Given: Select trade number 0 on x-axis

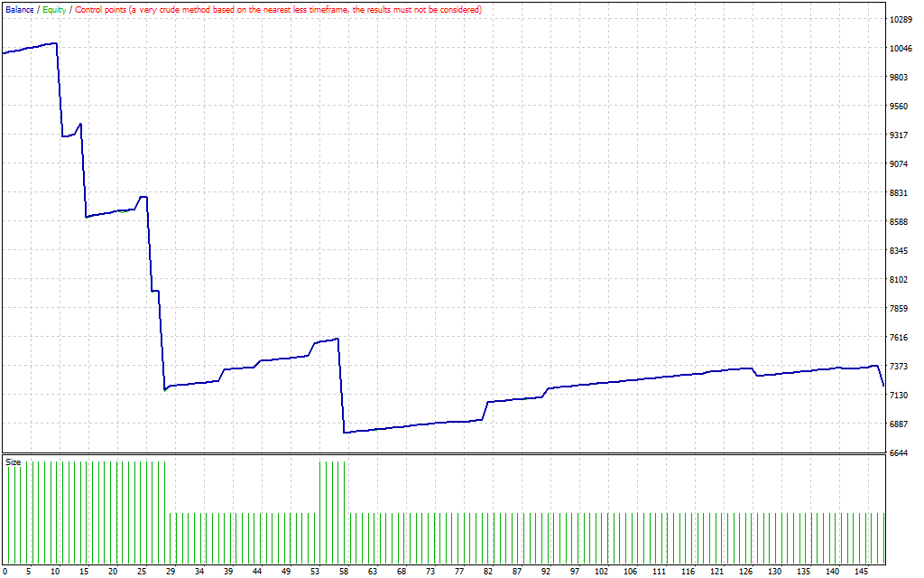Looking at the screenshot, I should click(5, 571).
